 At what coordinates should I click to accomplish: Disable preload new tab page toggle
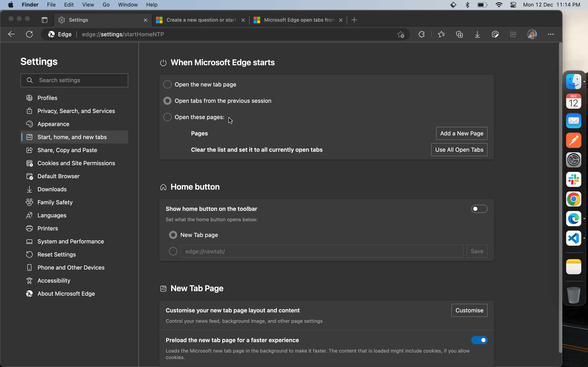click(479, 340)
